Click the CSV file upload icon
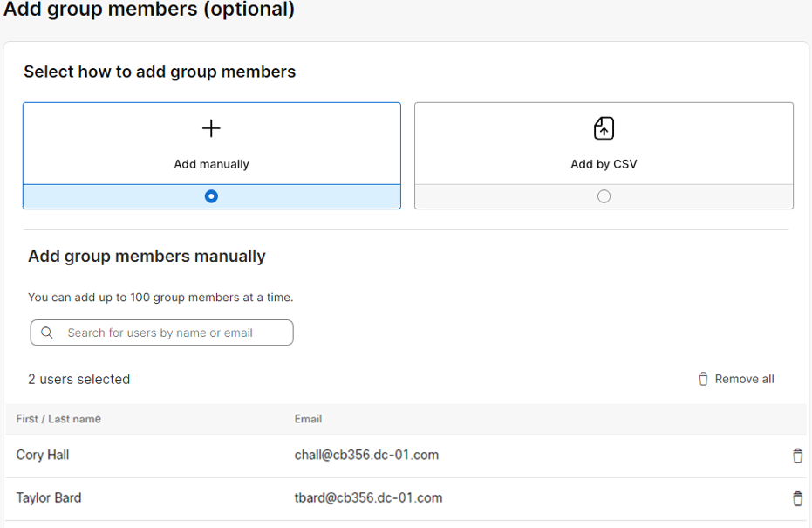Image resolution: width=812 pixels, height=528 pixels. point(604,128)
